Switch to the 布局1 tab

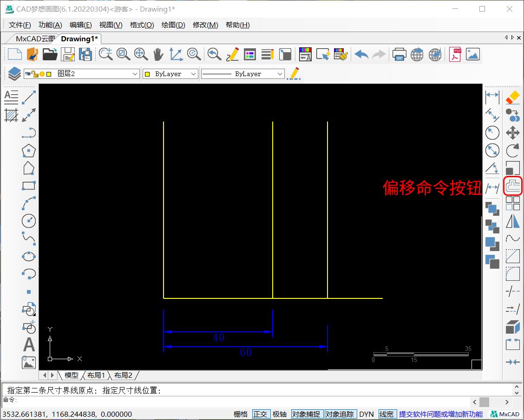(x=96, y=375)
